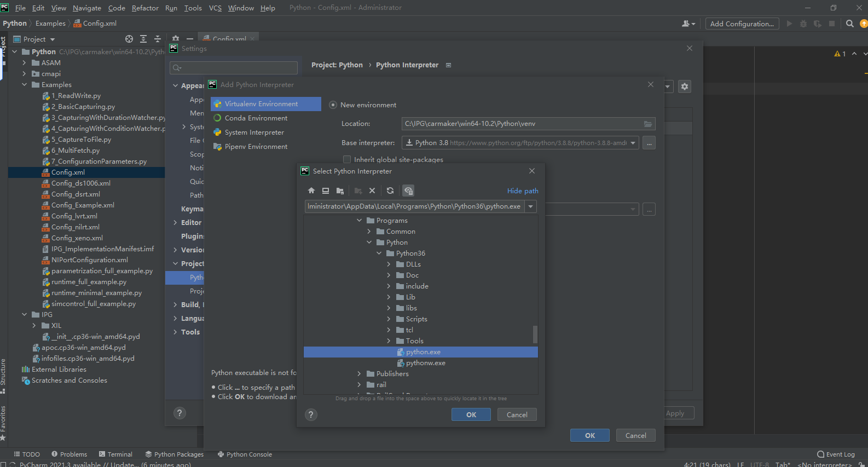Open folder browse icon in Location field
Screen dimensions: 868x467
pos(648,124)
